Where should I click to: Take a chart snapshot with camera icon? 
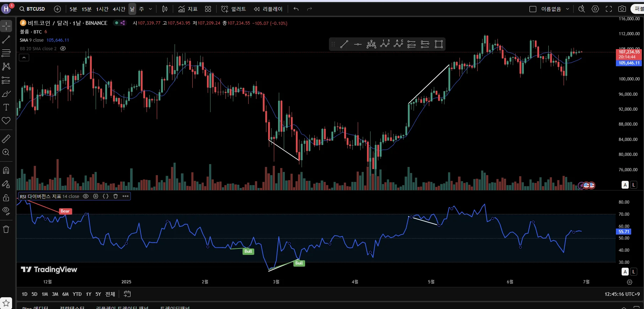(x=622, y=9)
